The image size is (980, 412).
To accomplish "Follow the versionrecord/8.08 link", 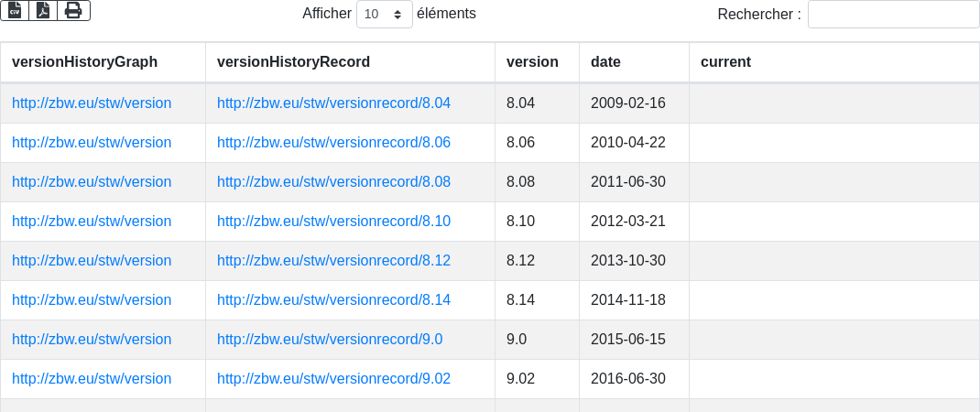I will click(333, 182).
